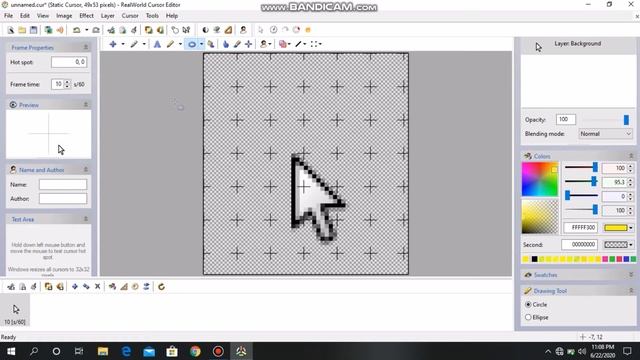Select the Pencil drawing tool

pyautogui.click(x=171, y=44)
